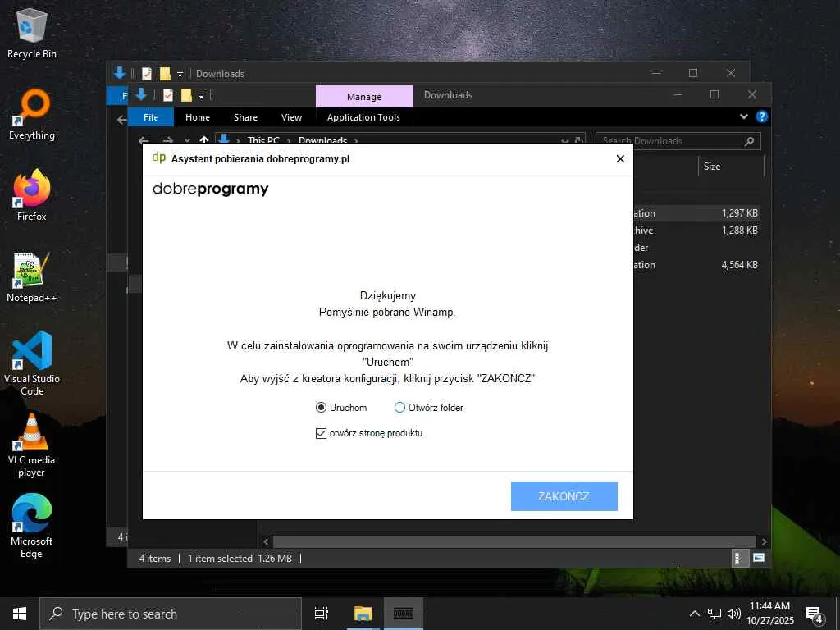
Task: Click the Properties icon in back Downloads window
Action: [x=147, y=73]
